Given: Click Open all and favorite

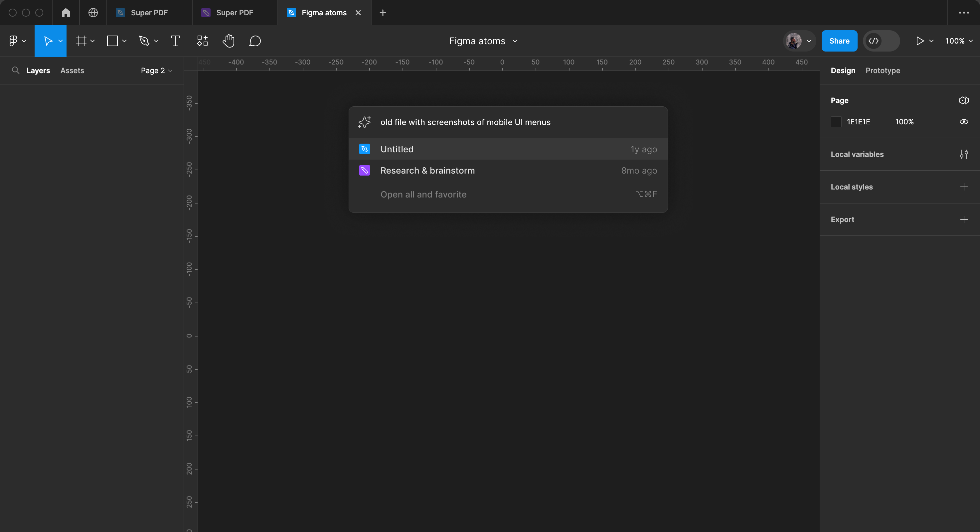Looking at the screenshot, I should point(423,194).
